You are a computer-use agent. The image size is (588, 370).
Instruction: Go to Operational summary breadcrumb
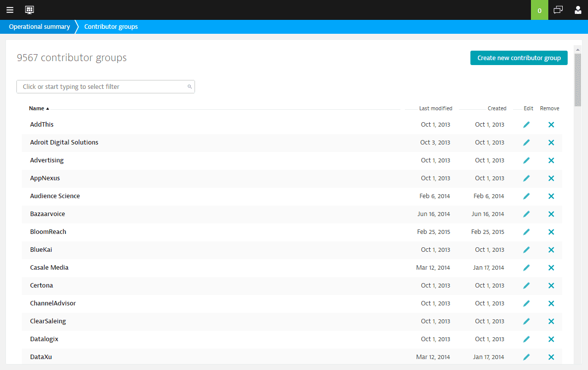[39, 27]
